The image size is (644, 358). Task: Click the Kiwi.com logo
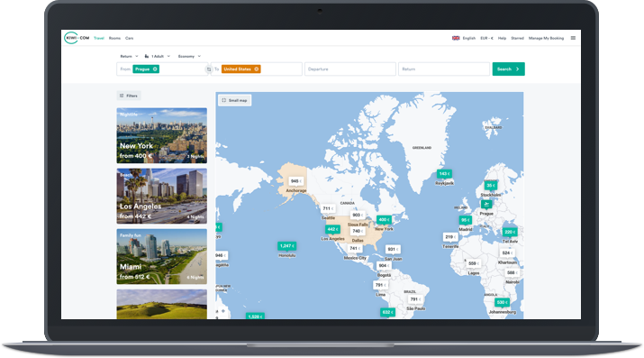77,38
